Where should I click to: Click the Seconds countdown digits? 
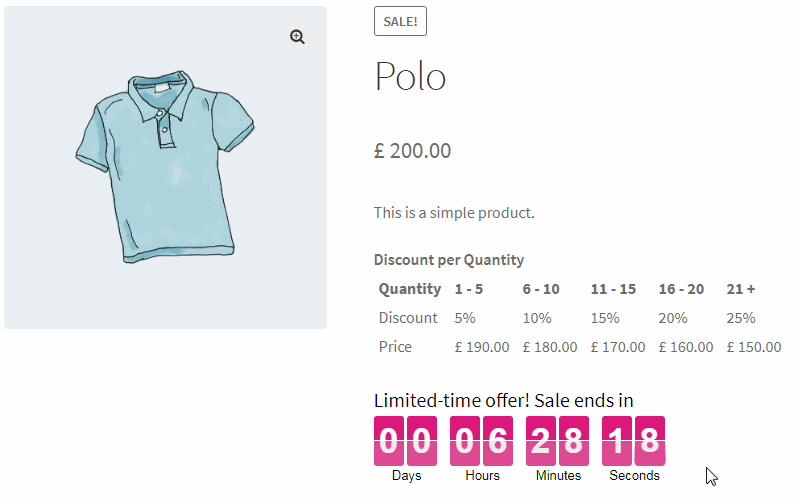(x=634, y=441)
